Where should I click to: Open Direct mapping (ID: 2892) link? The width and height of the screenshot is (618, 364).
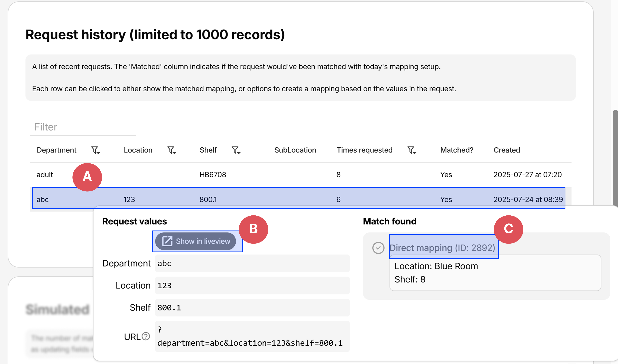[443, 248]
